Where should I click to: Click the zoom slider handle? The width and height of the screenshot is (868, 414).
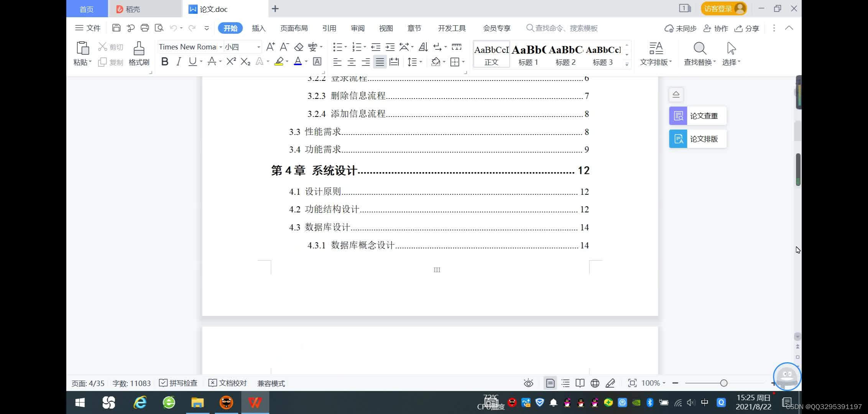click(724, 383)
